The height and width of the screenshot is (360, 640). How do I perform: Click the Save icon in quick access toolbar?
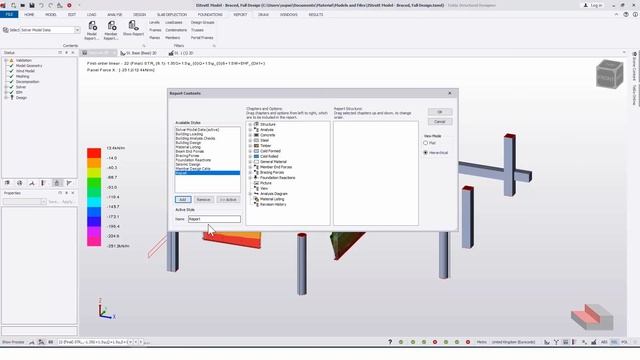[32, 5]
